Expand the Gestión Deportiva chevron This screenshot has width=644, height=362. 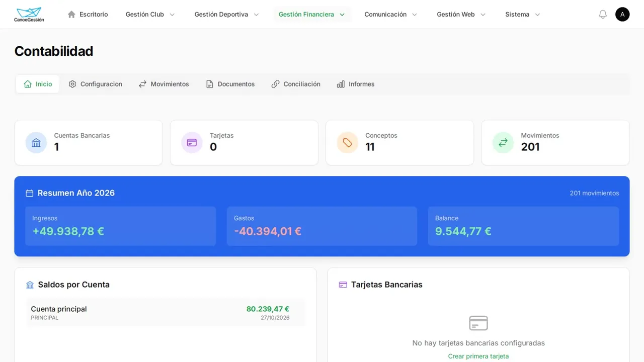click(256, 15)
